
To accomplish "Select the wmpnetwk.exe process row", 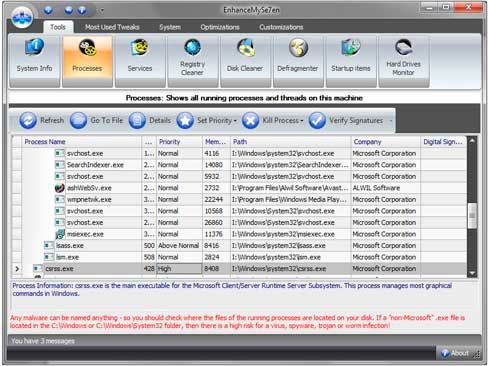I will [x=239, y=200].
